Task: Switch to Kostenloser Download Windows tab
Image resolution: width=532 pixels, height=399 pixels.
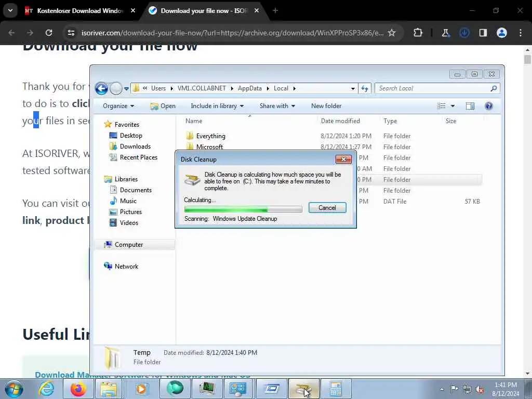Action: (80, 10)
